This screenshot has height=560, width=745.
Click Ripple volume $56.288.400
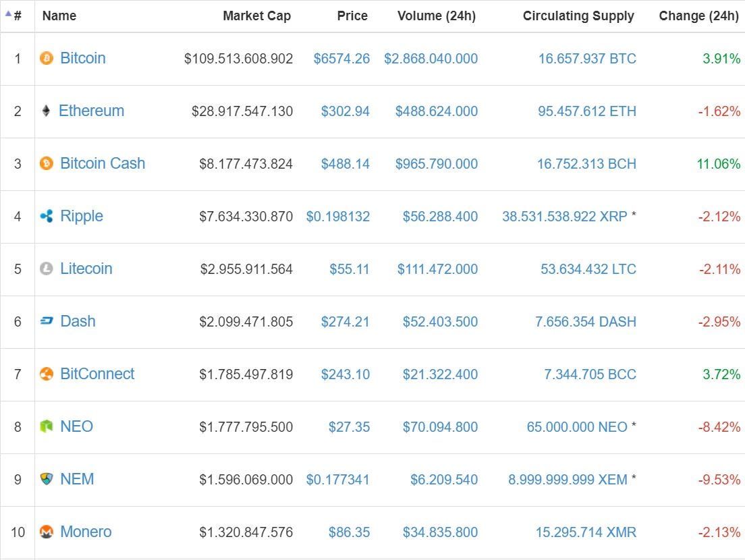441,217
